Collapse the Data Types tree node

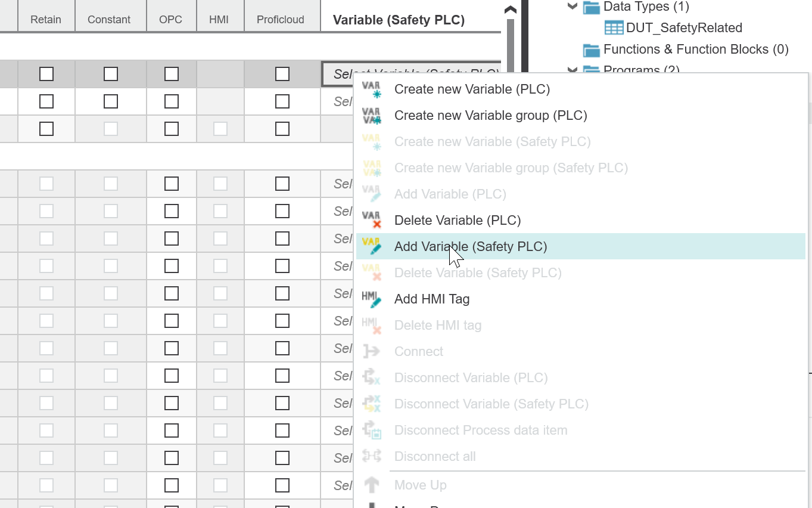pos(573,7)
